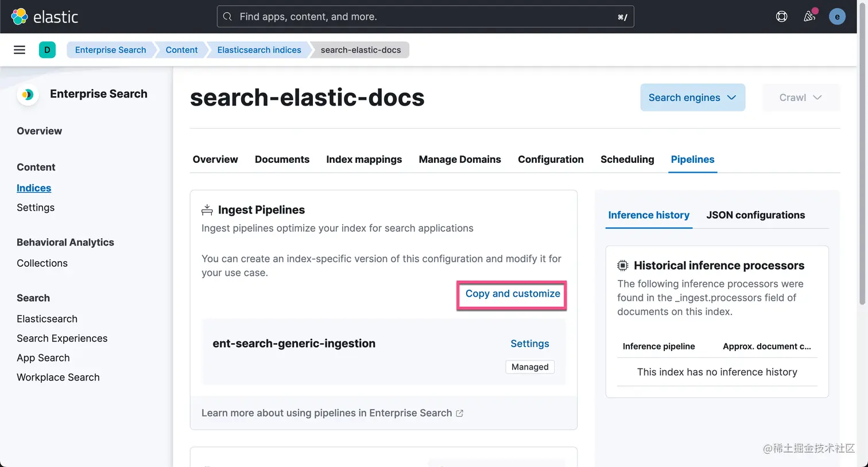Screen dimensions: 868x467
Task: Open ent-search-generic-ingestion Settings
Action: tap(530, 344)
